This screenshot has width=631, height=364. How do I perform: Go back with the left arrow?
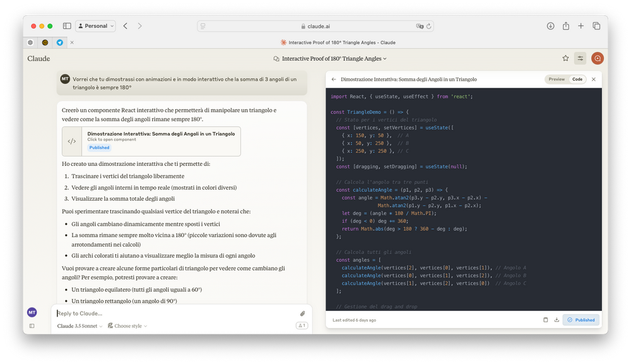point(125,26)
